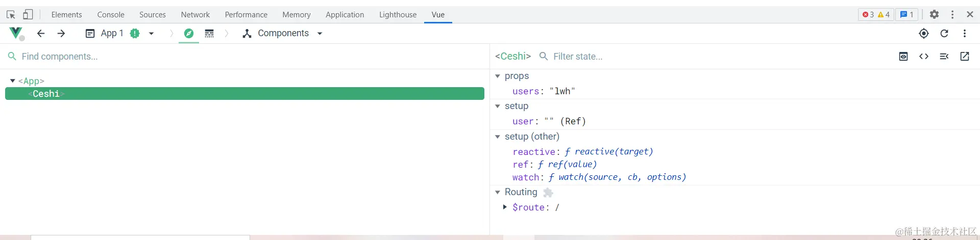
Task: Collapse the props section
Action: coord(498,76)
